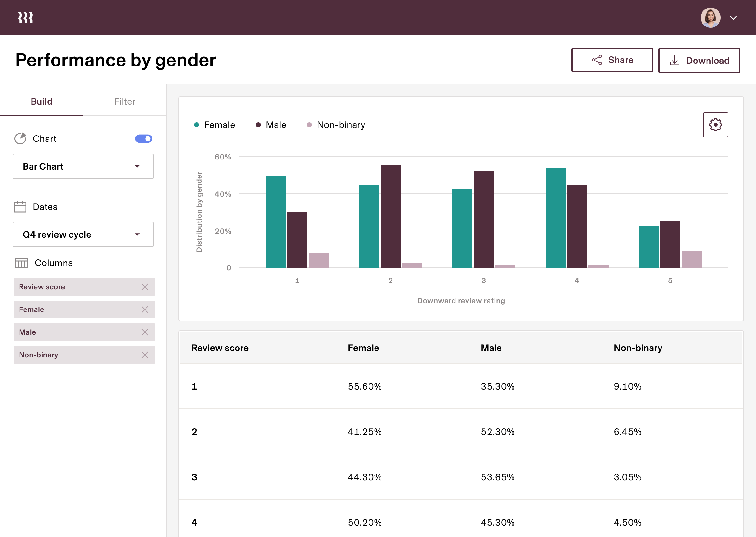
Task: Toggle Non-binary series in legend
Action: pos(336,125)
